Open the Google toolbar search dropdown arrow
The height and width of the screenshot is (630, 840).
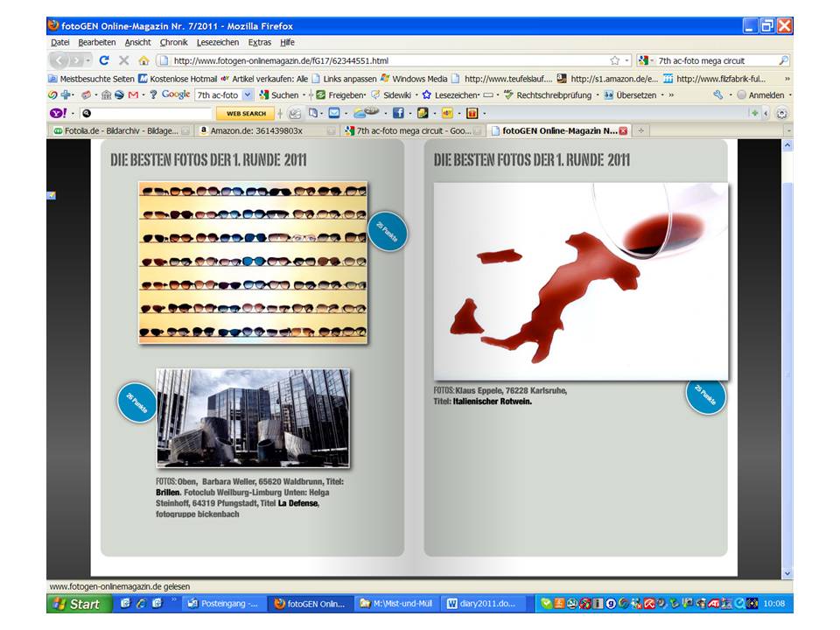[248, 94]
